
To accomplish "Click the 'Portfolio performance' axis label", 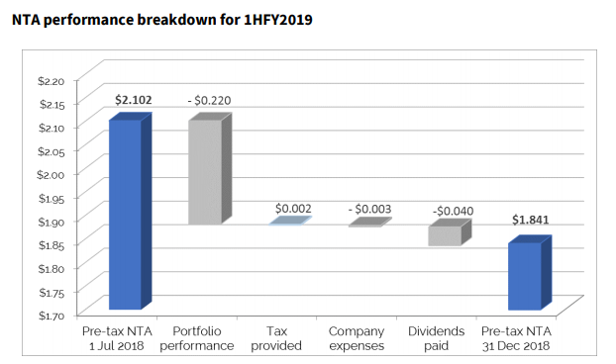I will point(197,338).
